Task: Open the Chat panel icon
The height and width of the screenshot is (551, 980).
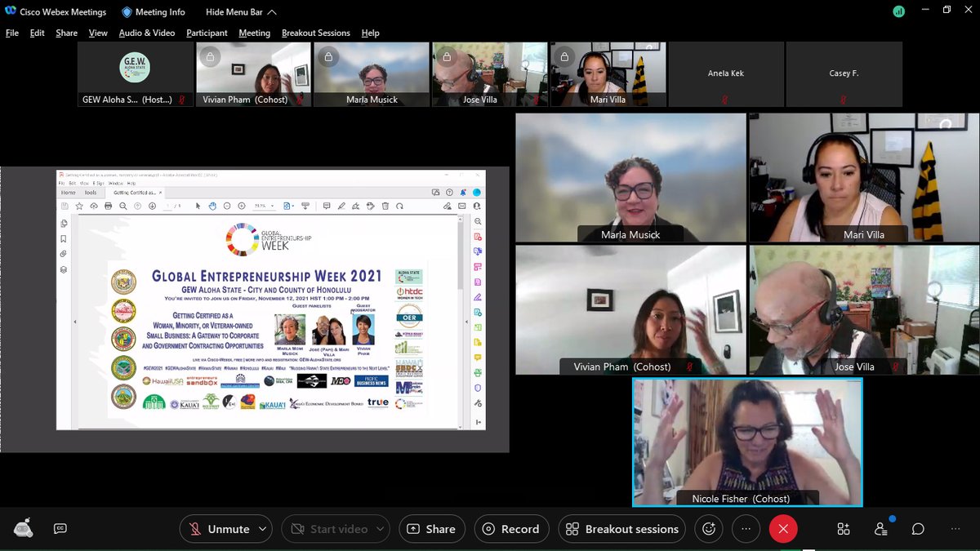Action: 918,529
